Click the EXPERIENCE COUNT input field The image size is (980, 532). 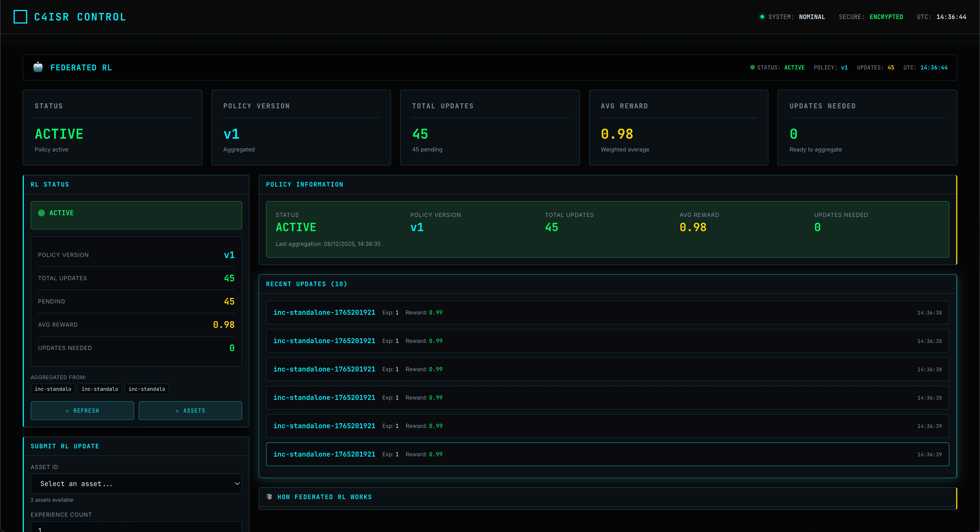coord(136,528)
